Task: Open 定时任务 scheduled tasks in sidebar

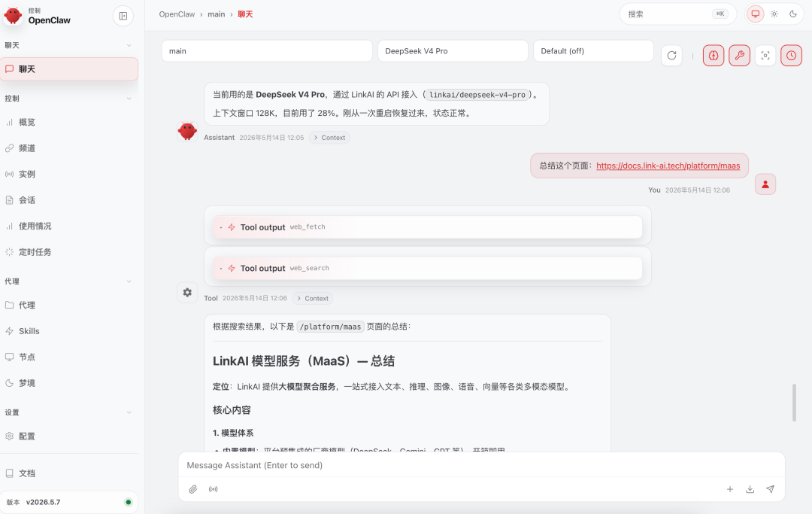Action: [x=69, y=252]
